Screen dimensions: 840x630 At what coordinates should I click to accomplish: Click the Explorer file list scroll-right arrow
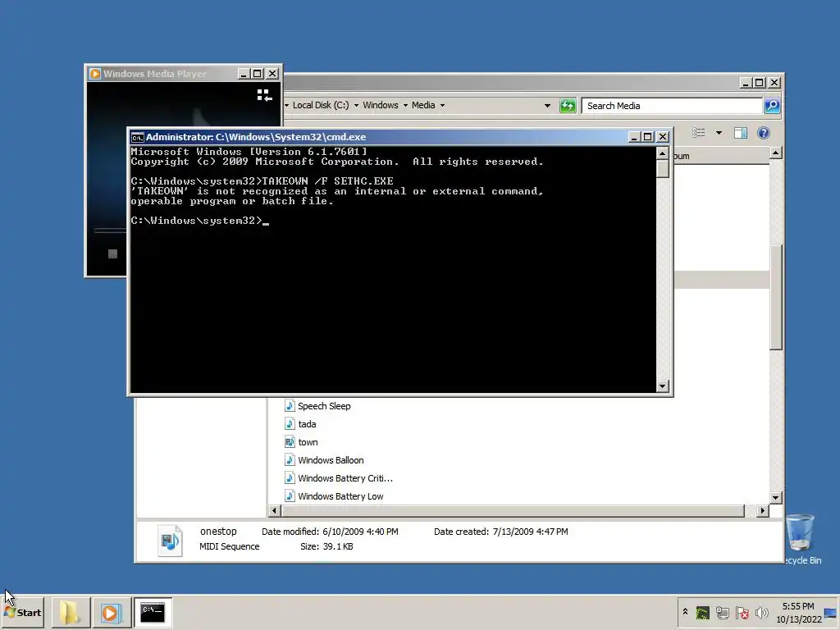tap(763, 510)
